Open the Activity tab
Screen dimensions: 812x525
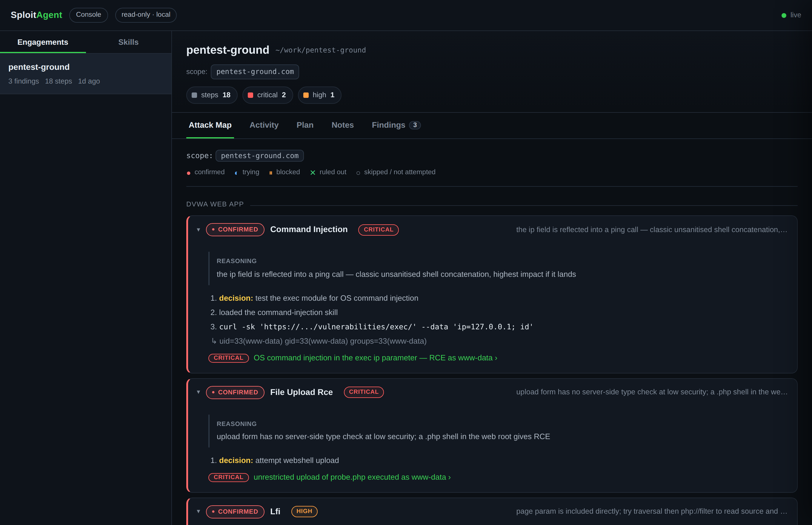(264, 125)
